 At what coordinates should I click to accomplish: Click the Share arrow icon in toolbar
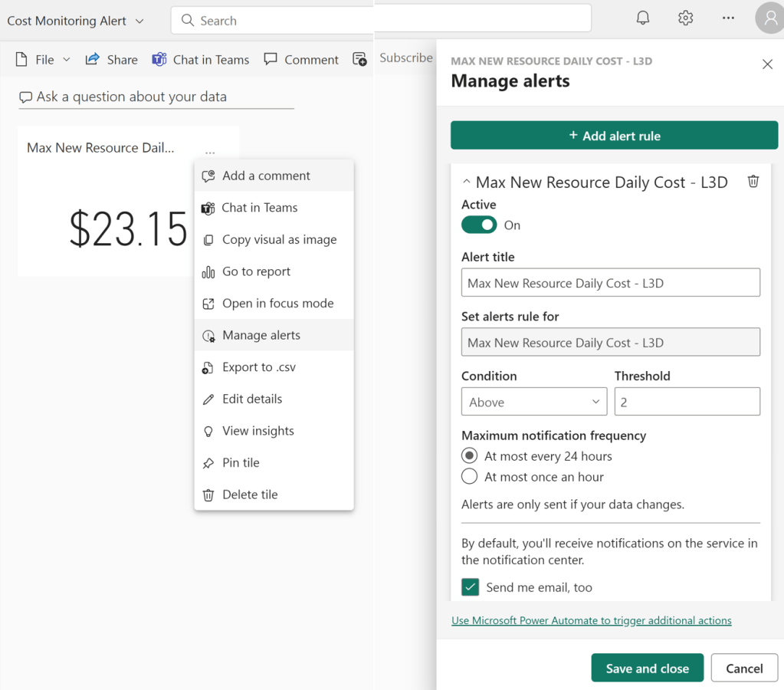(93, 59)
